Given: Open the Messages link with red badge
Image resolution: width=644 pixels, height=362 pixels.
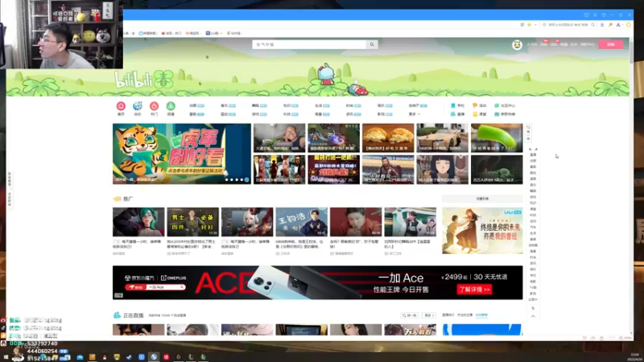Looking at the screenshot, I should point(544,44).
